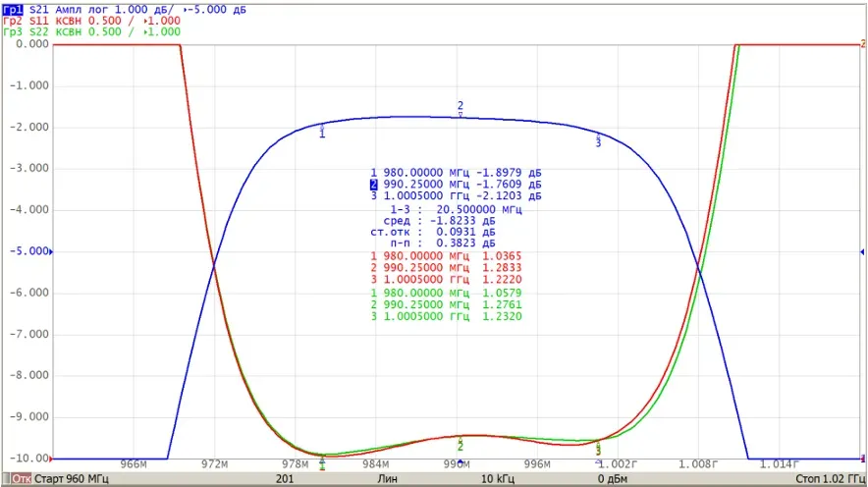The image size is (868, 487).
Task: Click marker 2 on the blue S21 curve
Action: pyautogui.click(x=460, y=108)
